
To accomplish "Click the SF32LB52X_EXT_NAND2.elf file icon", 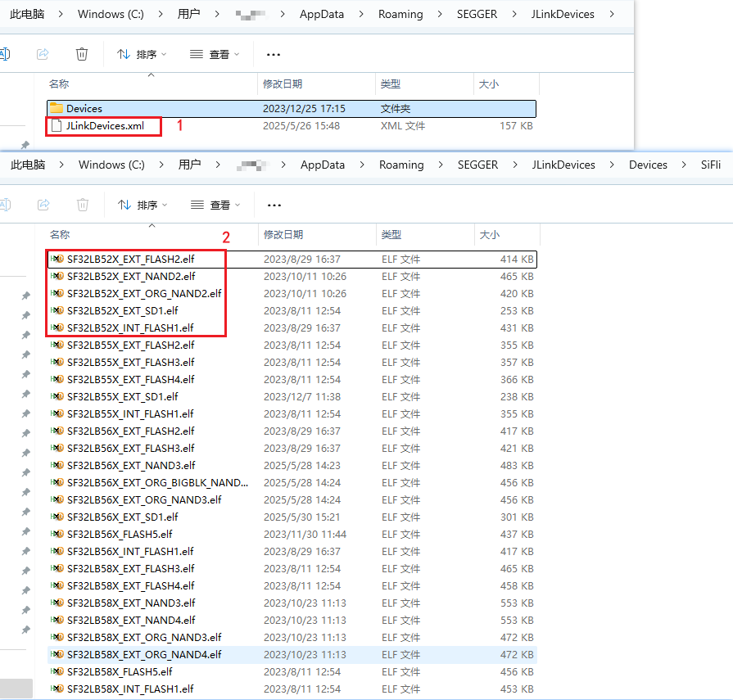I will point(57,276).
